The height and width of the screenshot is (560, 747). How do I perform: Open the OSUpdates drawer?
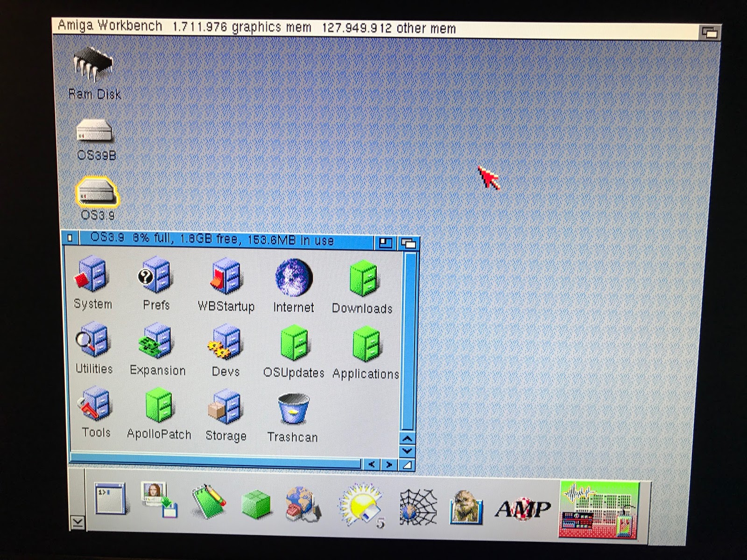click(x=294, y=343)
